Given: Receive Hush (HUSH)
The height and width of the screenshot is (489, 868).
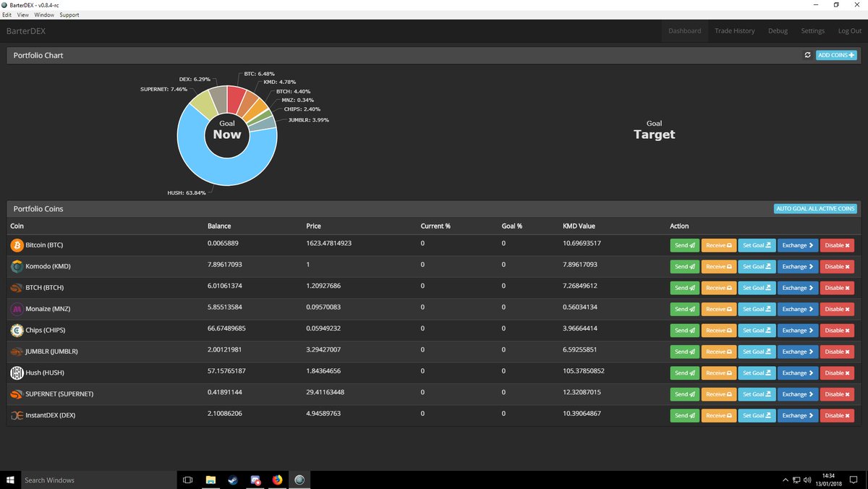Looking at the screenshot, I should (719, 373).
